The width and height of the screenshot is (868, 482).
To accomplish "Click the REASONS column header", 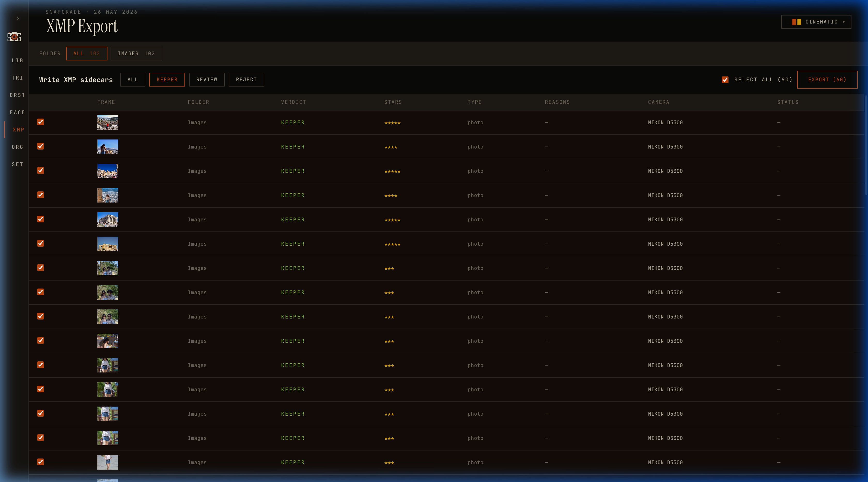I will pos(557,102).
